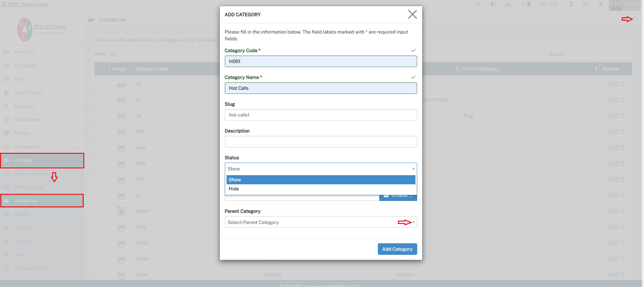This screenshot has width=644, height=287.
Task: Select the checkbox for the A02 row
Action: 102,132
